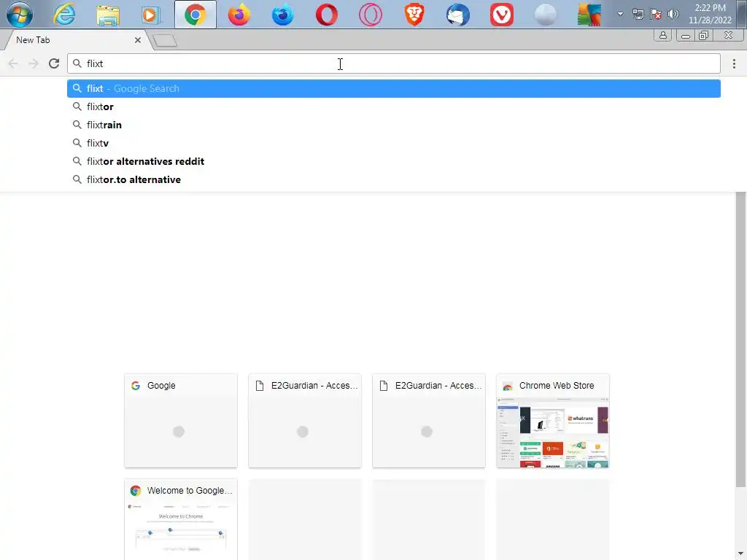This screenshot has width=747, height=560.
Task: Open the clock showing 2:22 PM
Action: tap(710, 14)
